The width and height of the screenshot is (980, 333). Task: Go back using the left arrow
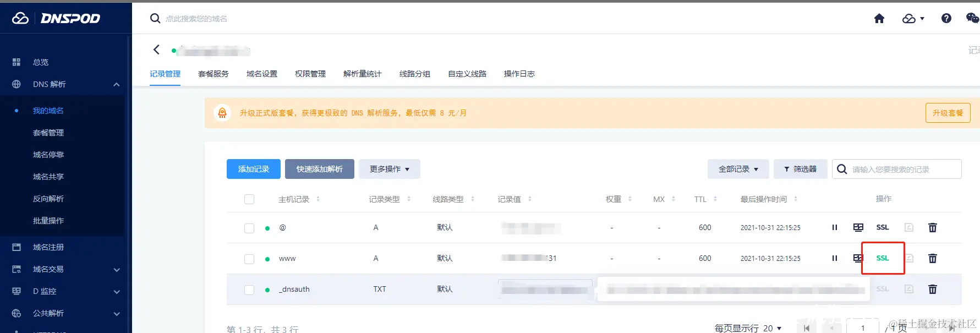(x=156, y=50)
